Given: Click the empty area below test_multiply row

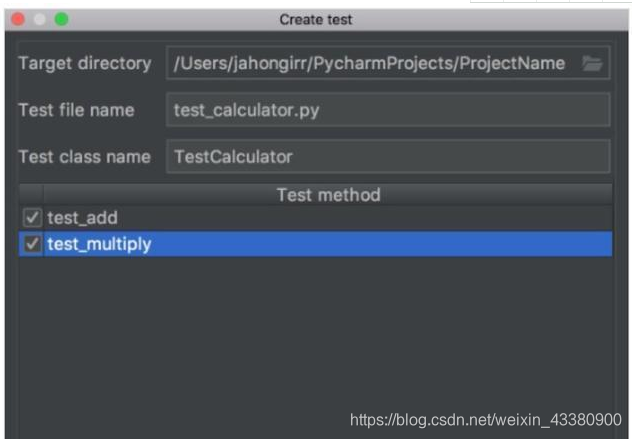Looking at the screenshot, I should click(300, 330).
